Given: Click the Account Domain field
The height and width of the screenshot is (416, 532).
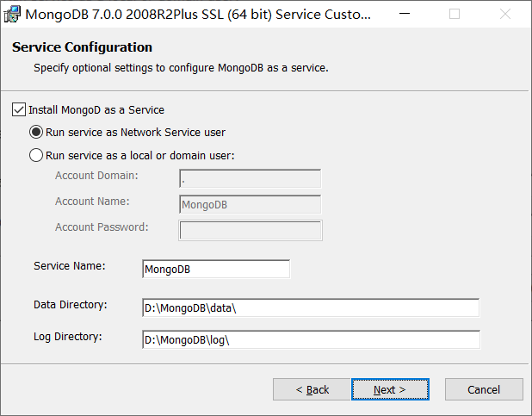Looking at the screenshot, I should [x=250, y=178].
